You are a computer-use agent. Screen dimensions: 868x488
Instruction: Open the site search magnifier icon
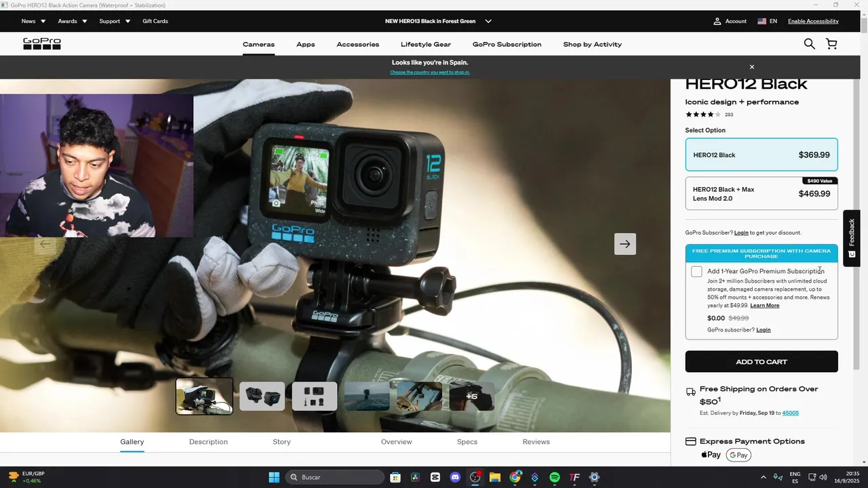coord(809,44)
